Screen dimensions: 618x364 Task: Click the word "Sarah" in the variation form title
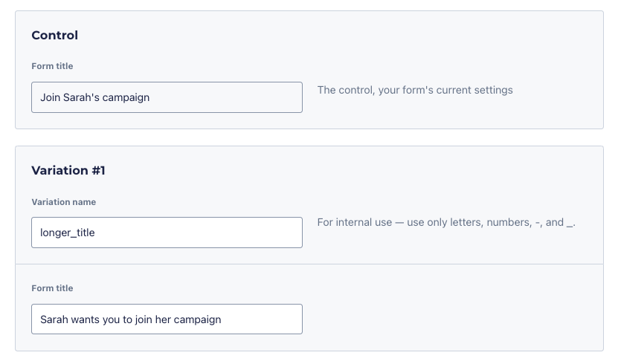click(54, 319)
